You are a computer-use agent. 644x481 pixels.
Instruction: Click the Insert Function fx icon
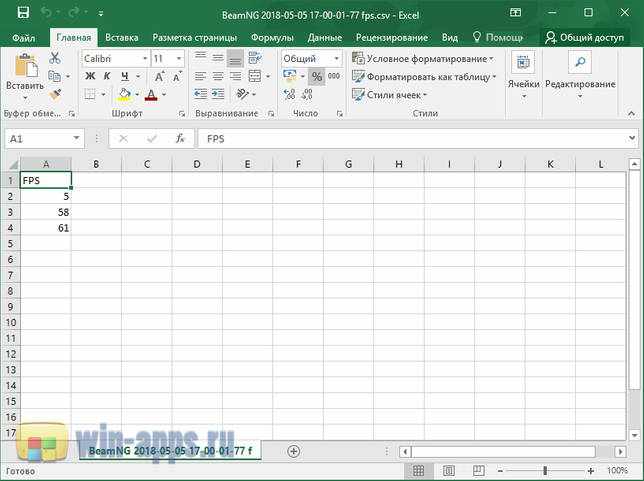coord(179,139)
